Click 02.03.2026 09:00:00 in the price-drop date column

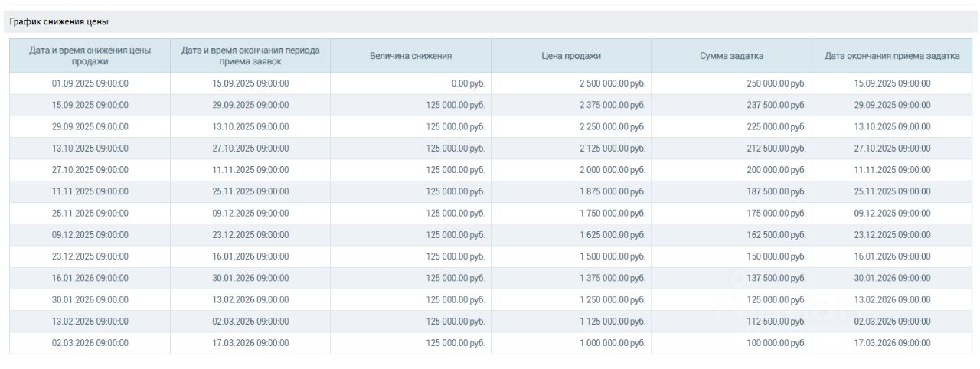90,343
